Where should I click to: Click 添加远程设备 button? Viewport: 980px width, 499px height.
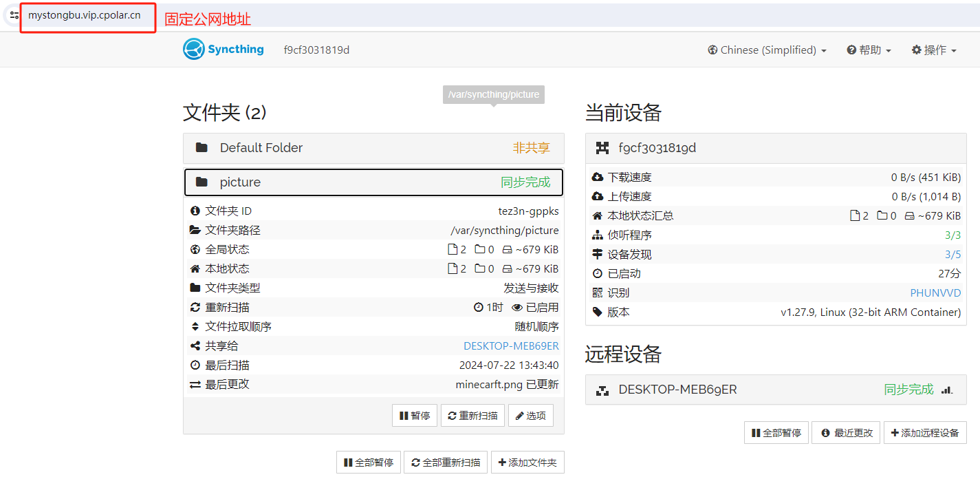pyautogui.click(x=925, y=433)
